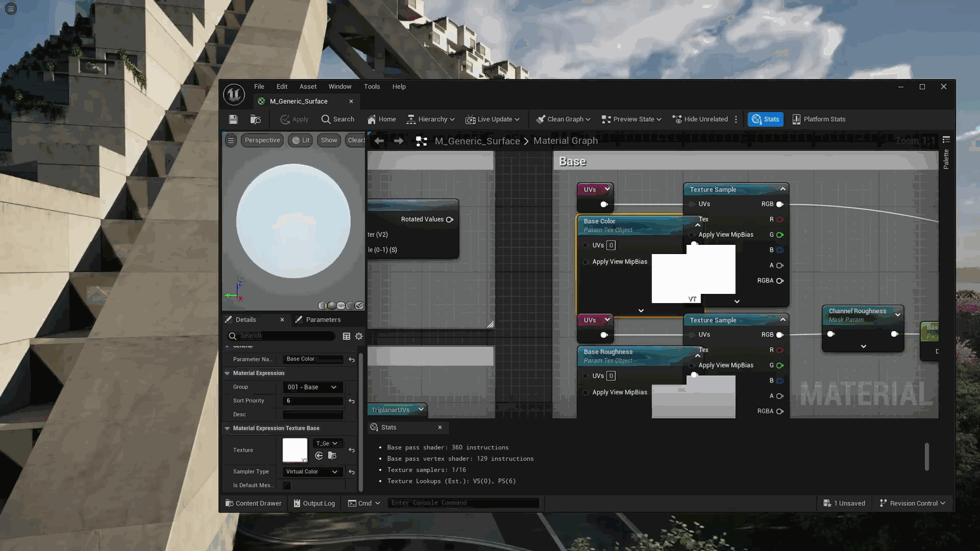Image resolution: width=980 pixels, height=551 pixels.
Task: Go forward with the right arrow in graph breadcrumb
Action: [x=399, y=141]
